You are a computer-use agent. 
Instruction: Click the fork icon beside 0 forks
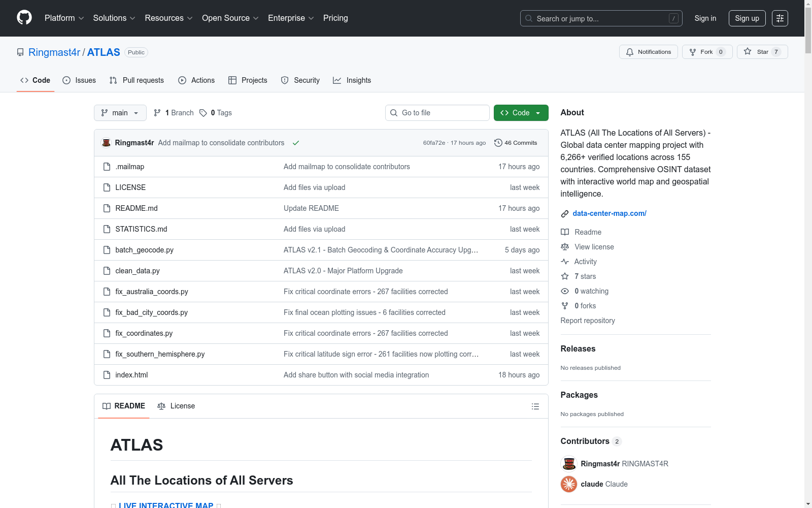565,306
